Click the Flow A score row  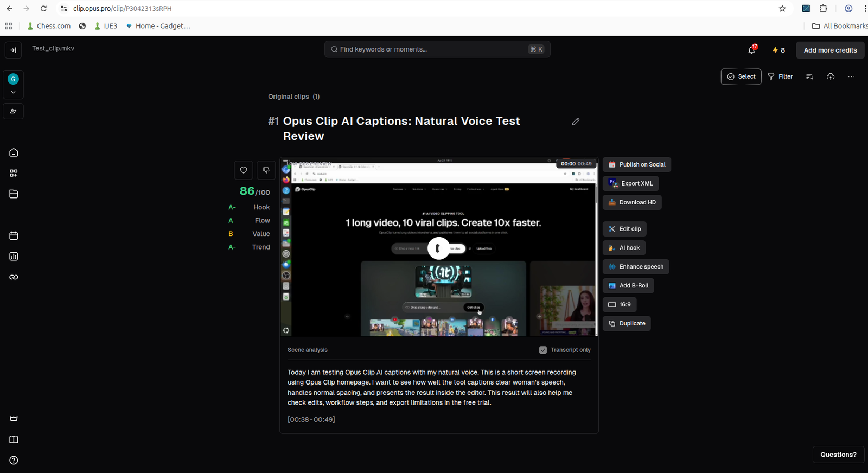click(x=249, y=221)
